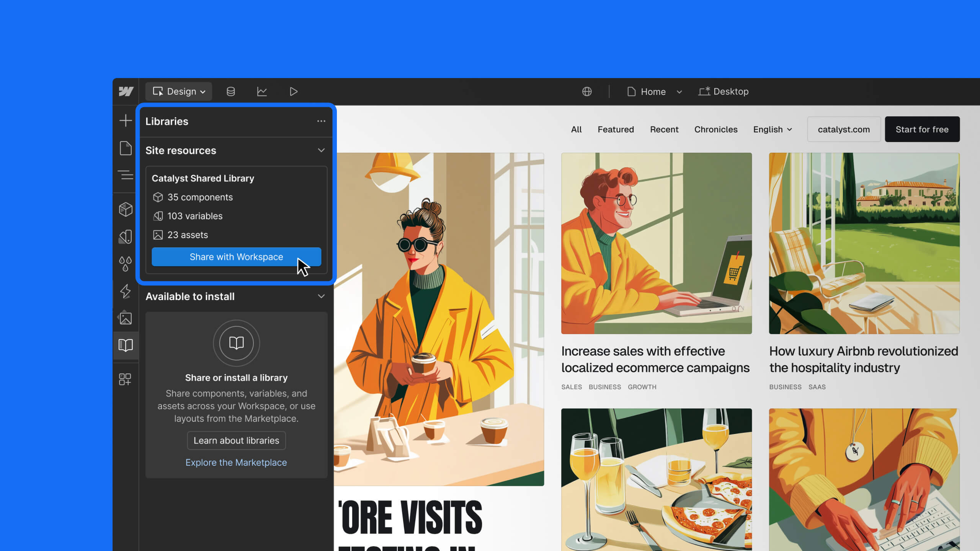Open the Localization globe settings
This screenshot has height=551, width=980.
(x=587, y=91)
